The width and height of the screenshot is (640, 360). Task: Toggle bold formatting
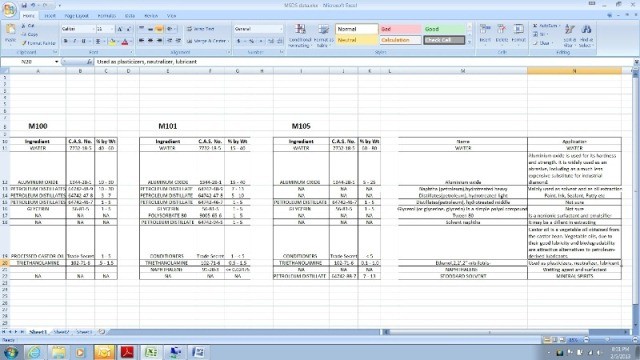pos(66,41)
